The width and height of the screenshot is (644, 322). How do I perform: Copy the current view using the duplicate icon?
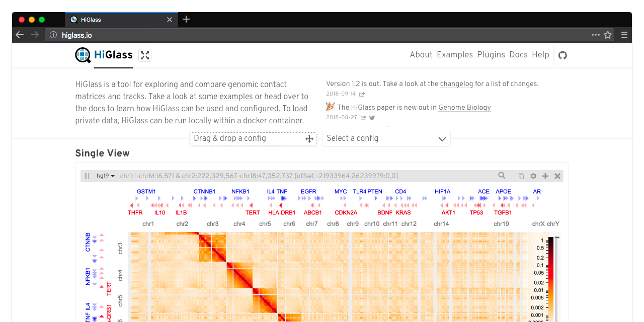click(x=521, y=176)
